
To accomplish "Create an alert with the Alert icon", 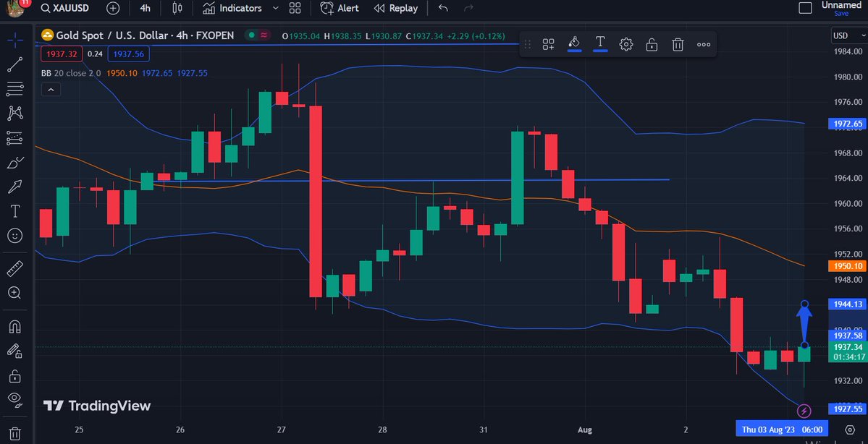I will [339, 8].
